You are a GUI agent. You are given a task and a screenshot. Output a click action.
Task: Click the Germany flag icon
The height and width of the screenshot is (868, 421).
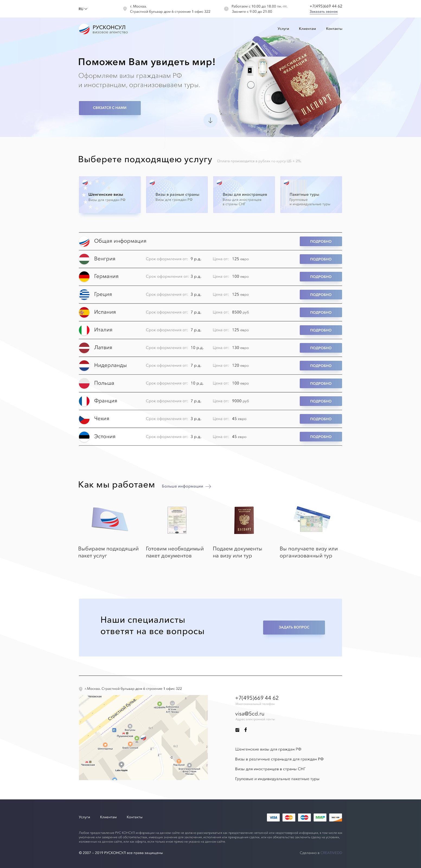pos(84,277)
